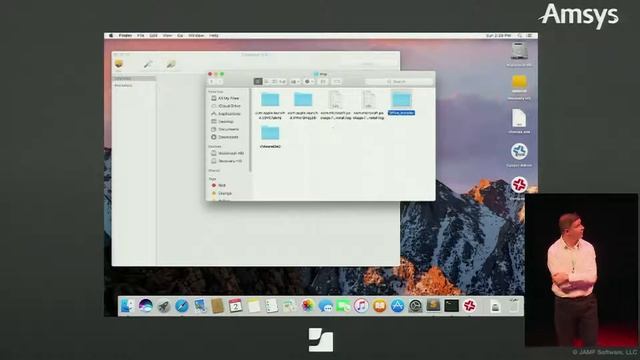Open Finder from the Dock
The image size is (640, 360).
127,306
